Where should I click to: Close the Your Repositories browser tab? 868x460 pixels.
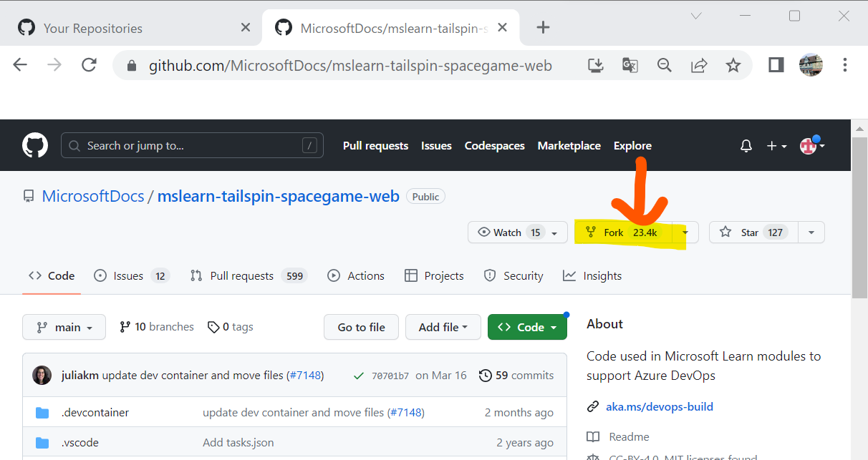246,27
